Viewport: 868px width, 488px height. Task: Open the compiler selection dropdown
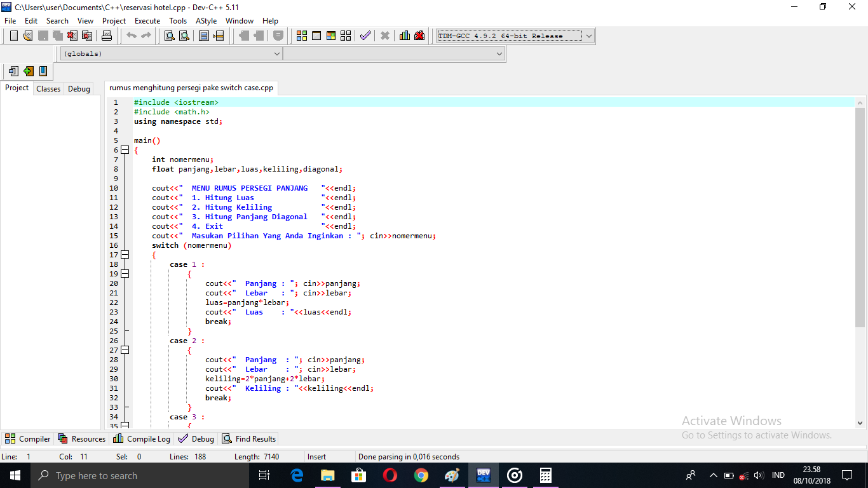(x=588, y=36)
